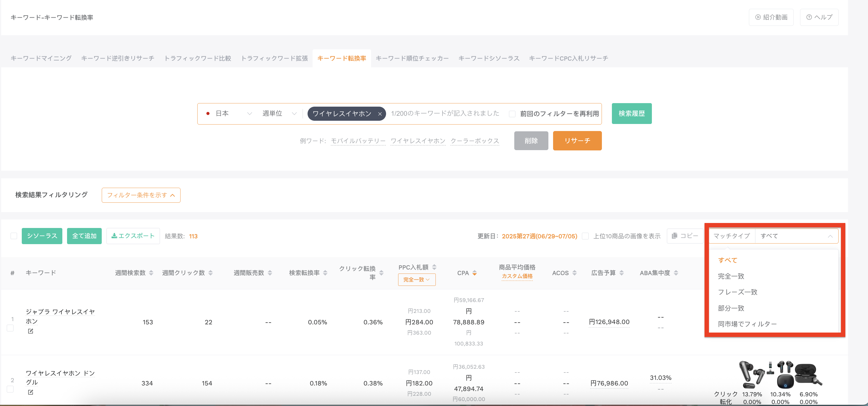Screen dimensions: 868x406
Task: Open edit icon under ジャブラ ワイヤレスイヤホン
Action: [x=30, y=331]
